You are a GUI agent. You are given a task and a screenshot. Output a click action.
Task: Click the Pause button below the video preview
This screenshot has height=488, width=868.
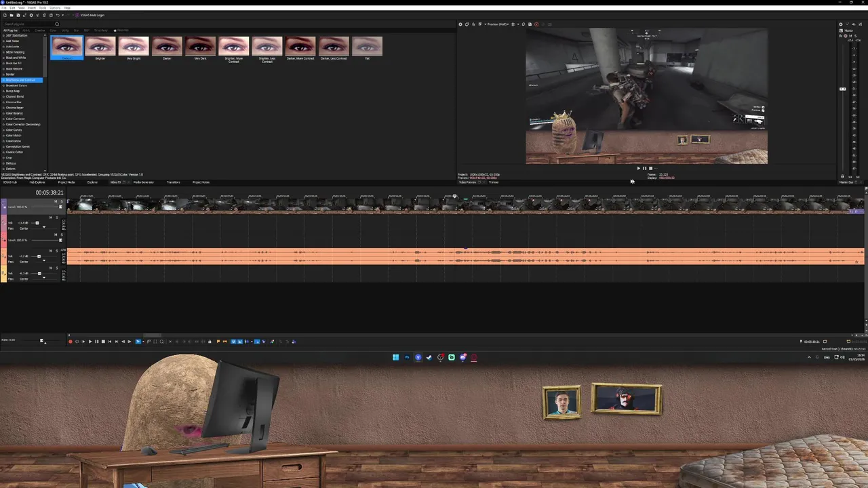[644, 168]
